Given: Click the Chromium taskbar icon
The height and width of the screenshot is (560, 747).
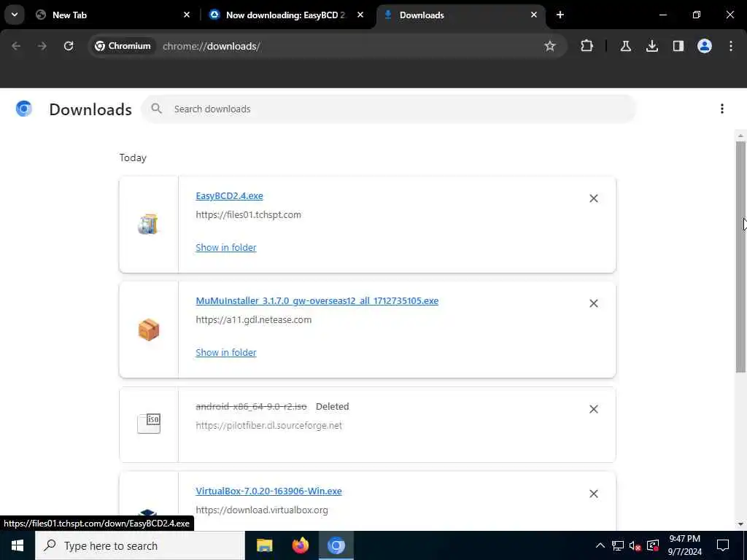Looking at the screenshot, I should 336,545.
